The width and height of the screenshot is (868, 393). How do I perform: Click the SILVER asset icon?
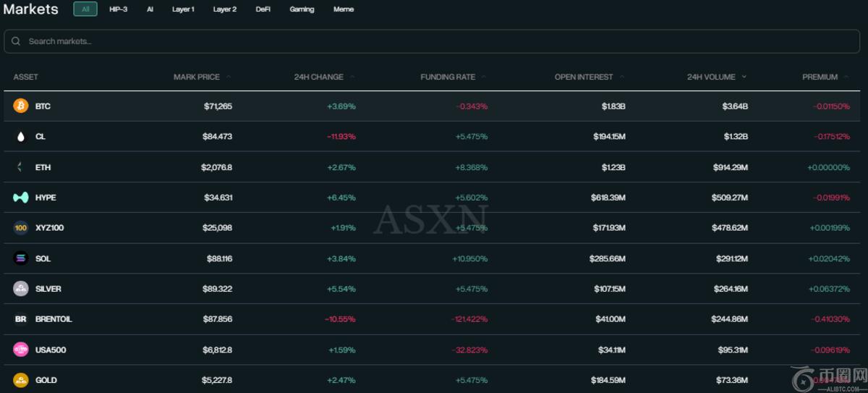pos(21,289)
